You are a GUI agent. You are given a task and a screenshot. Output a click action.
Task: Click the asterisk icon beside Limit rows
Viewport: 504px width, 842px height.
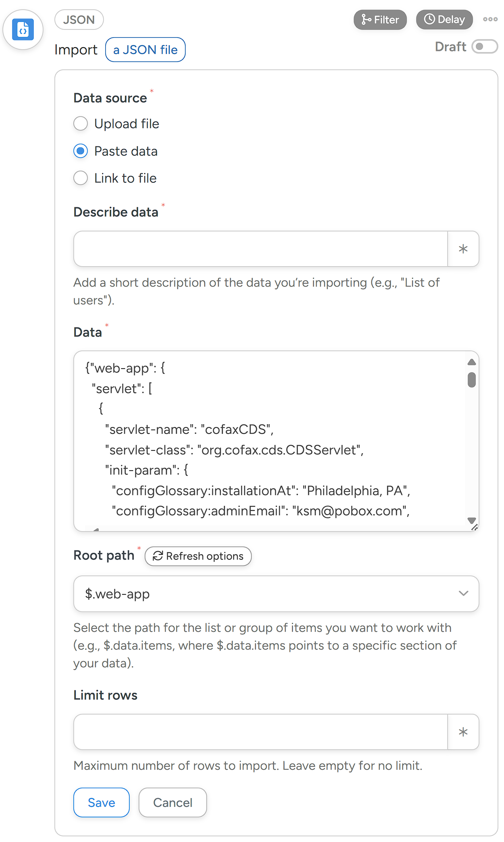(x=463, y=732)
